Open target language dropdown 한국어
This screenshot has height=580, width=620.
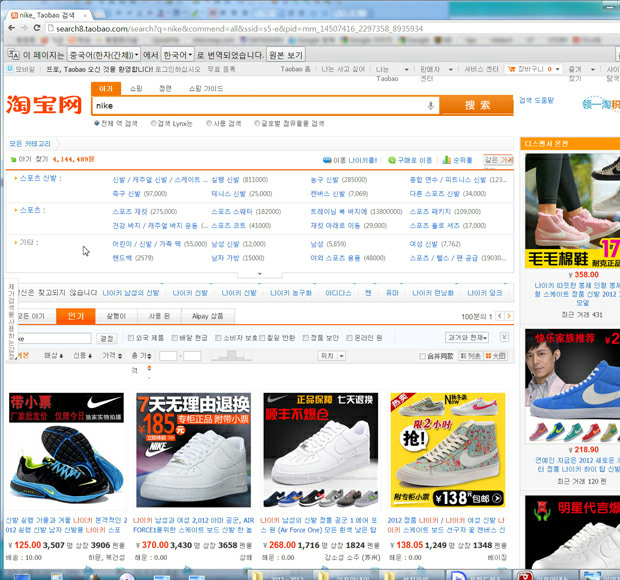pyautogui.click(x=178, y=55)
